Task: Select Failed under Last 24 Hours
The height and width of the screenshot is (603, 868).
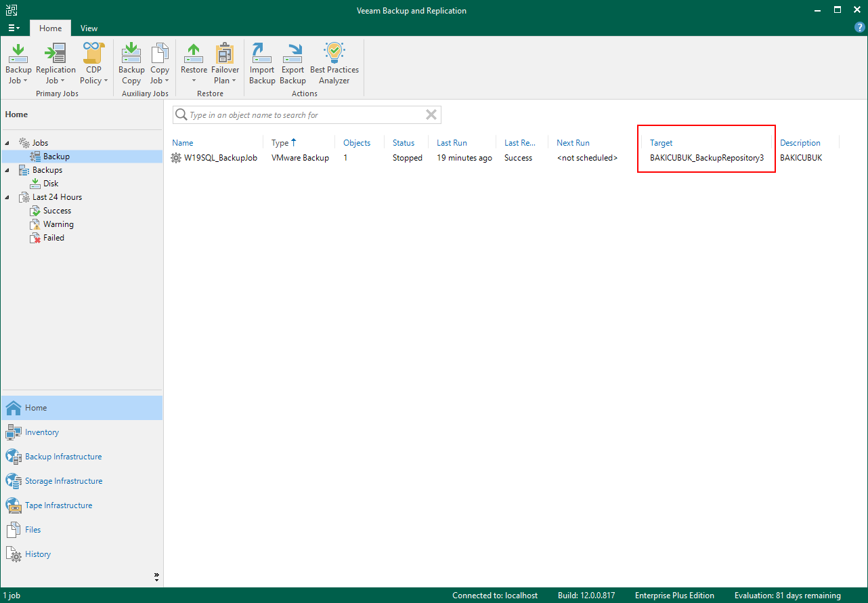Action: (53, 238)
